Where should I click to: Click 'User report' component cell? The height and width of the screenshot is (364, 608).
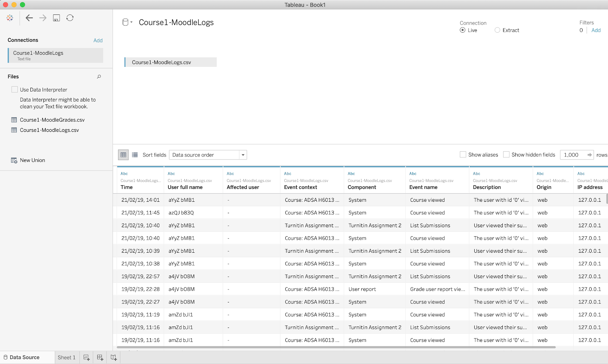(362, 289)
